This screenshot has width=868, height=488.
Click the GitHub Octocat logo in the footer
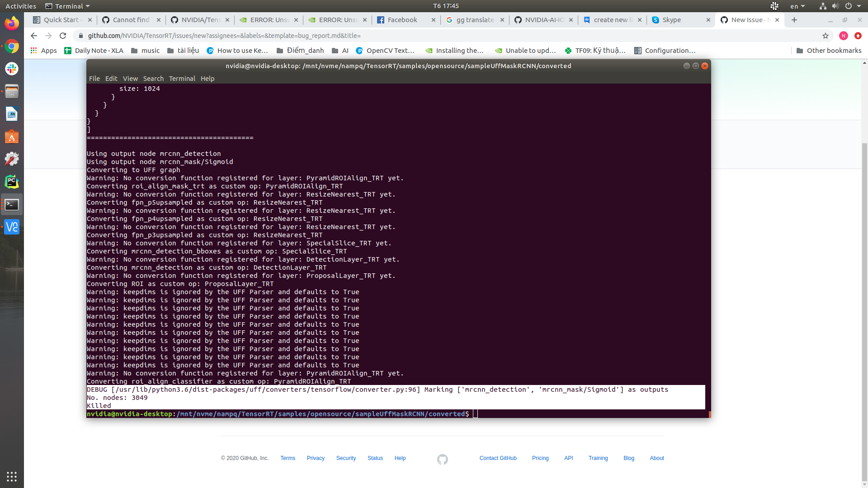tap(442, 459)
